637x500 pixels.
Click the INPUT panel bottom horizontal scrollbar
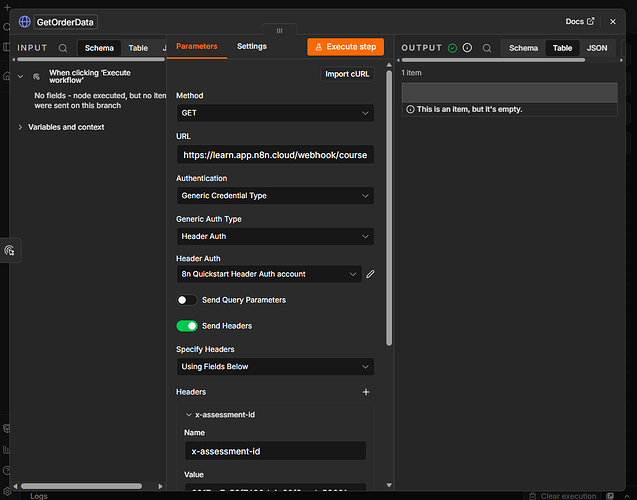(81, 486)
